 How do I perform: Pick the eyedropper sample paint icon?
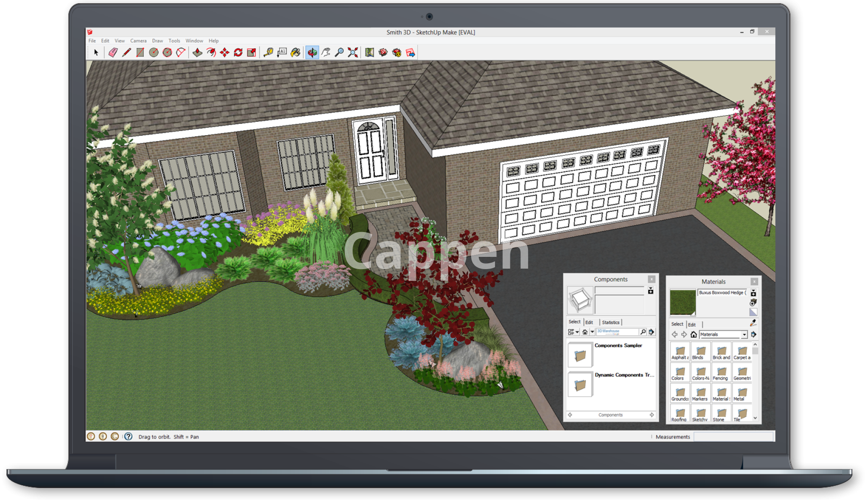(753, 323)
